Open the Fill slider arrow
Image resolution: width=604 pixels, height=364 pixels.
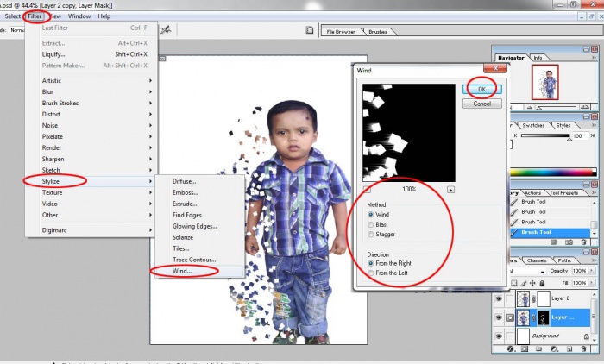point(593,283)
